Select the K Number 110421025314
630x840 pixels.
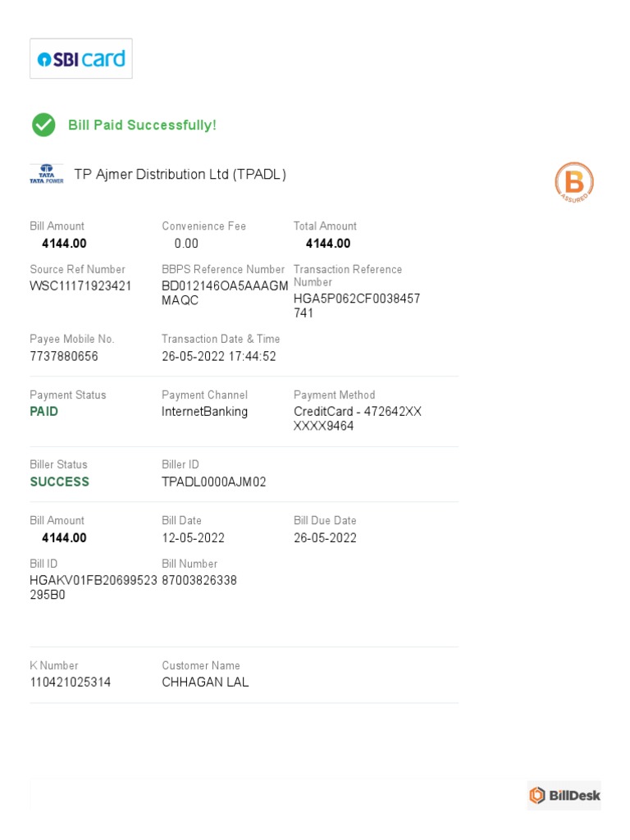71,682
